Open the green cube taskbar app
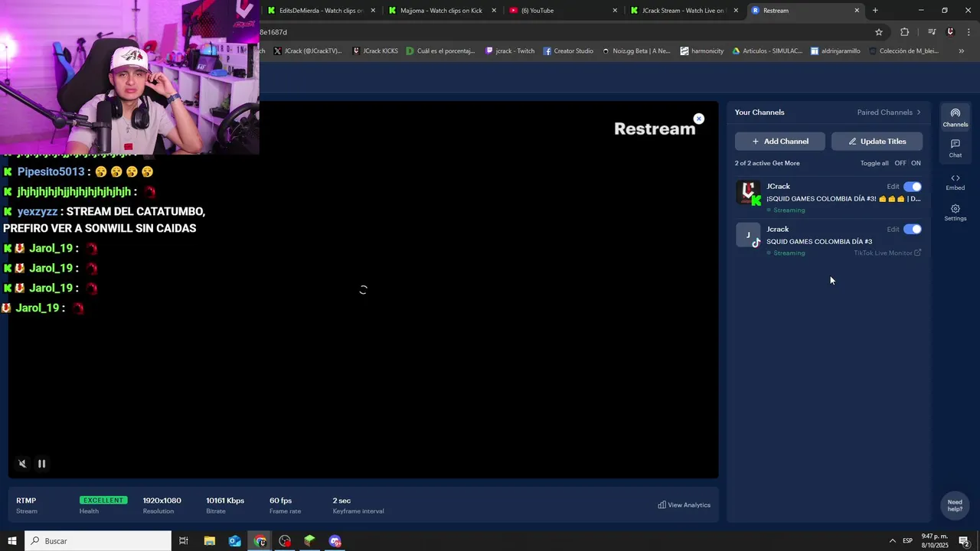This screenshot has width=980, height=551. coord(309,541)
